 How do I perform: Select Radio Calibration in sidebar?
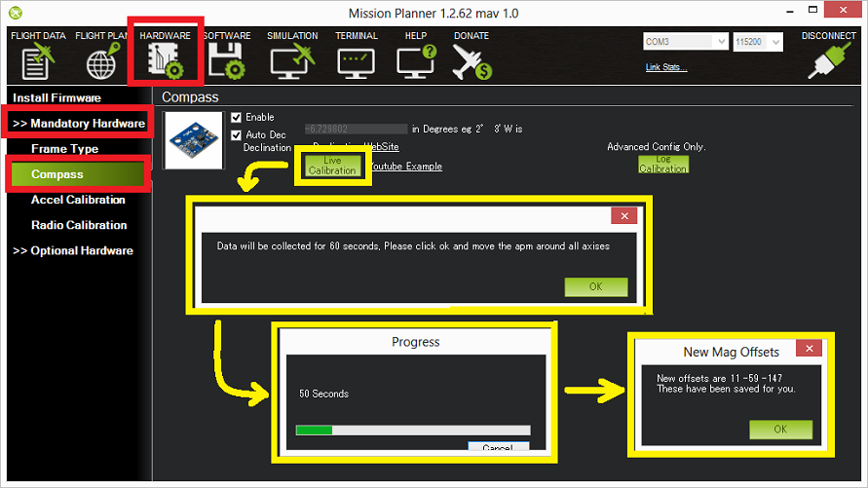click(79, 225)
